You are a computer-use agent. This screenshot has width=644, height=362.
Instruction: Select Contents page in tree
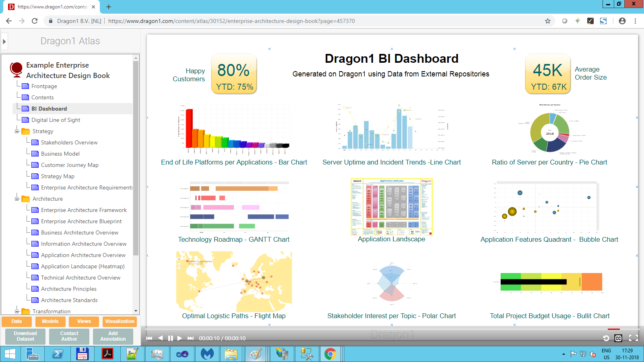42,97
